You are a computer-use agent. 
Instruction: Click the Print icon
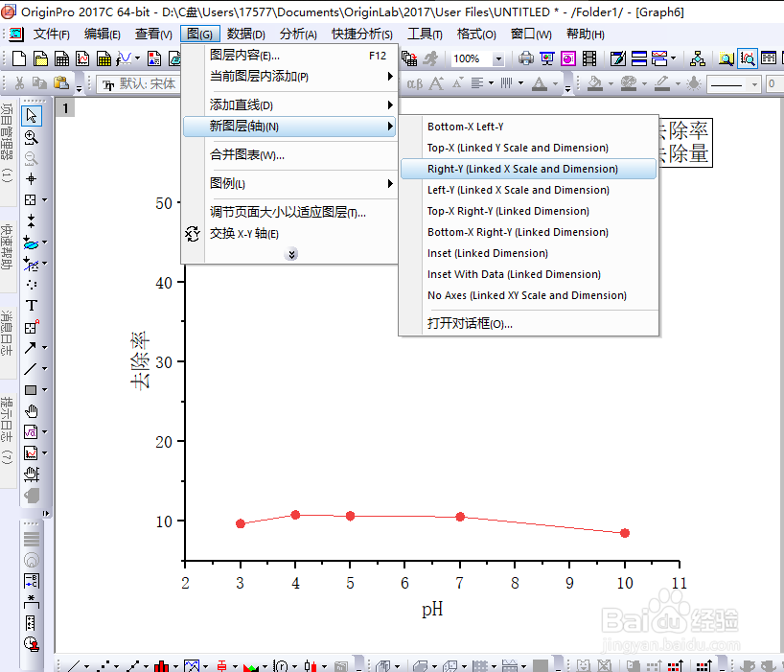525,58
